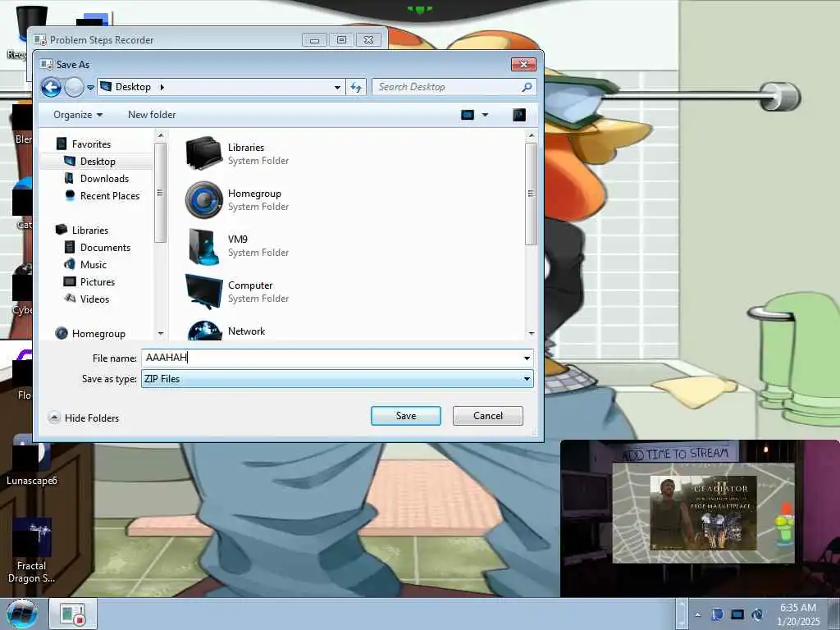
Task: Click the action center flag tray icon
Action: click(717, 615)
